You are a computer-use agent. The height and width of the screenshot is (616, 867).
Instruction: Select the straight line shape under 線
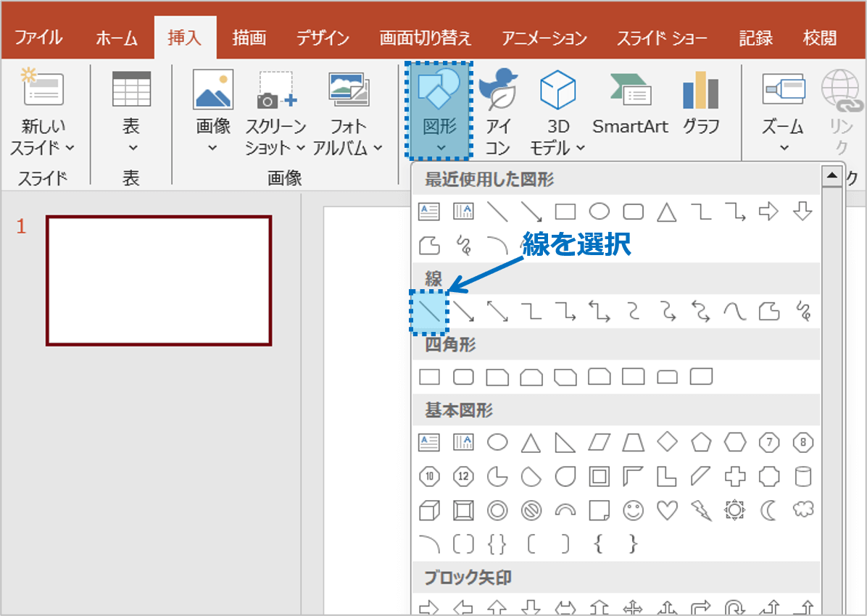tap(429, 312)
